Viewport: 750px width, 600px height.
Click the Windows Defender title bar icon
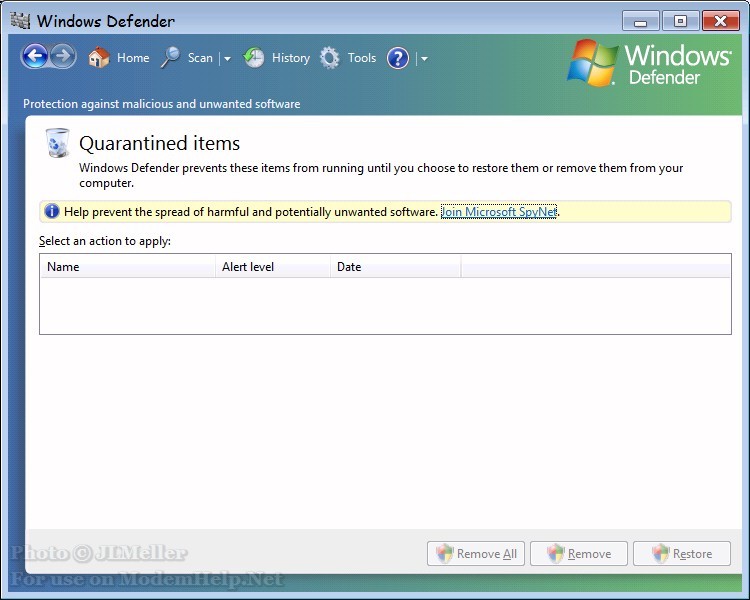pyautogui.click(x=20, y=20)
